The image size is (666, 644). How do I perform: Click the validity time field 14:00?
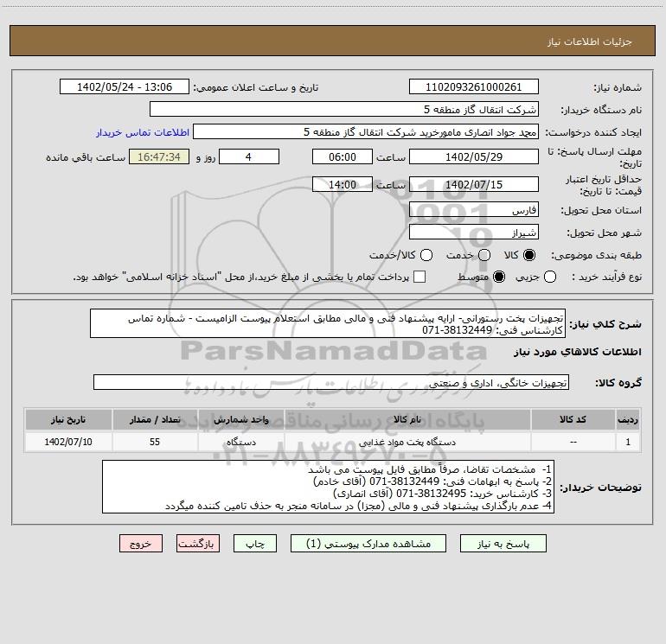(343, 184)
